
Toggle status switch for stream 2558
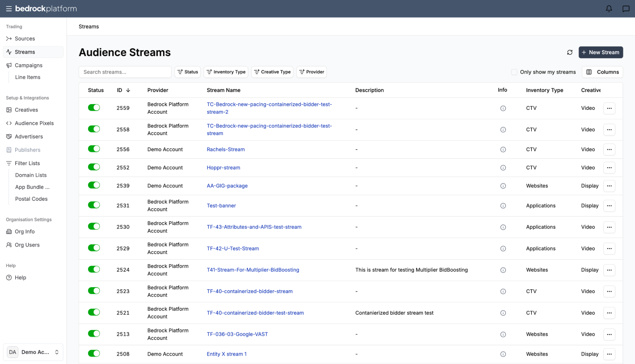pyautogui.click(x=94, y=129)
